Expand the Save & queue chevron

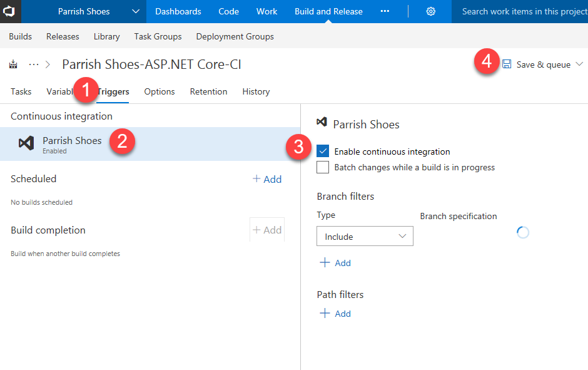click(579, 64)
